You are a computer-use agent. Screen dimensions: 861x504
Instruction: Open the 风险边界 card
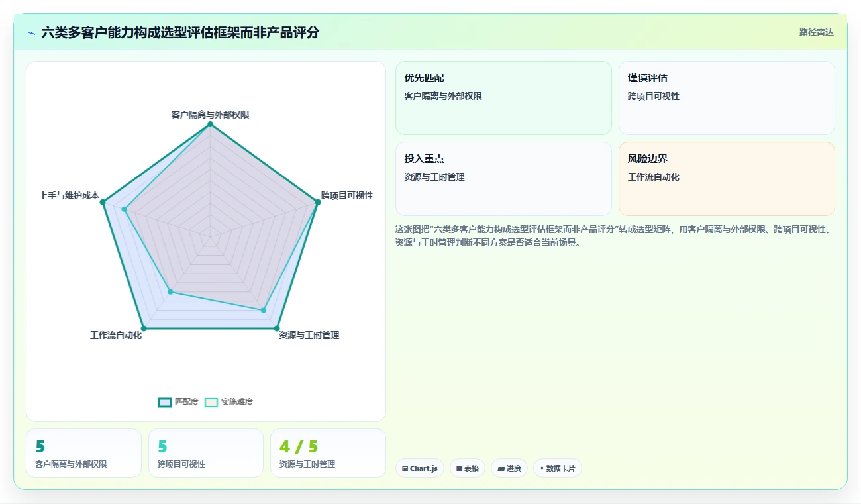click(x=727, y=179)
